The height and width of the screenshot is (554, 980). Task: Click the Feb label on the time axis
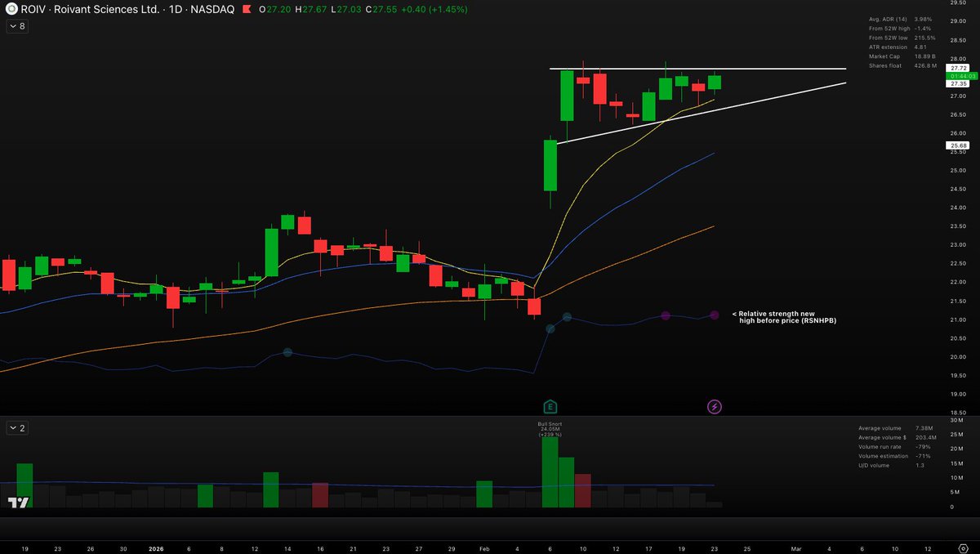483,548
